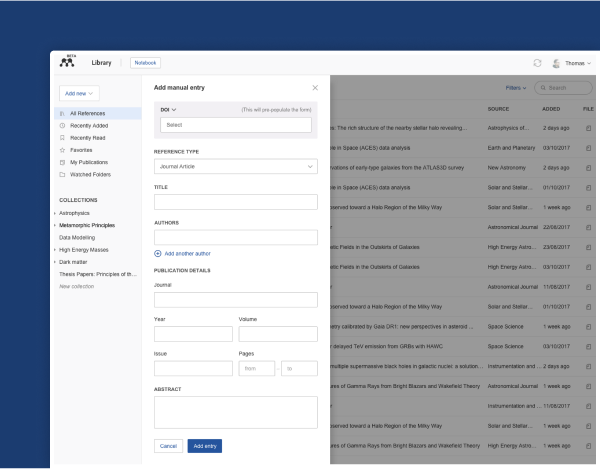600x469 pixels.
Task: Click the Favorites star icon in sidebar
Action: tap(62, 149)
